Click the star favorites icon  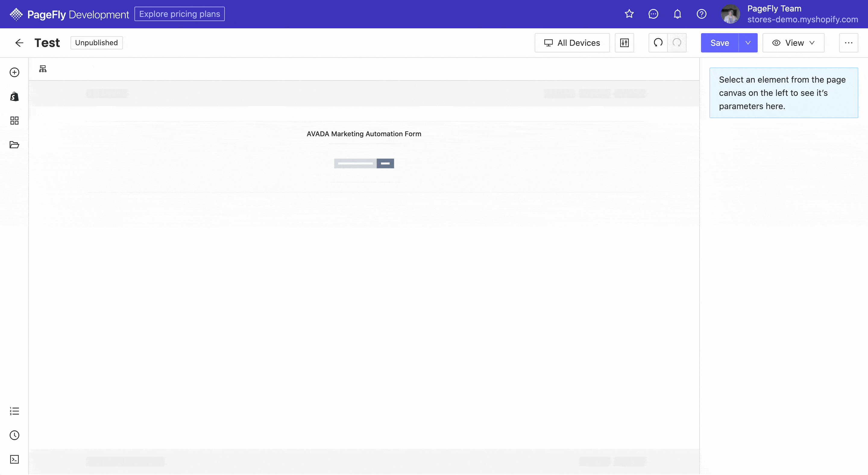(x=629, y=14)
